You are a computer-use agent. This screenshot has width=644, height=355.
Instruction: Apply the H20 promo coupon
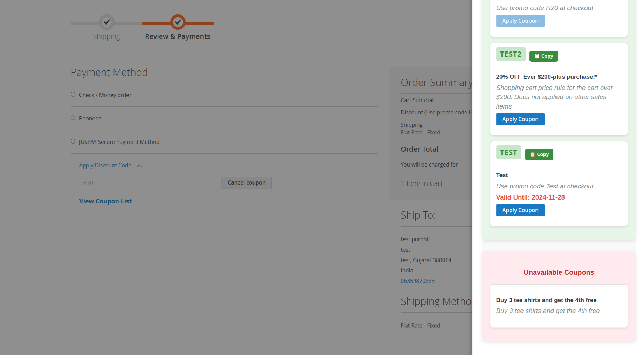click(x=520, y=21)
